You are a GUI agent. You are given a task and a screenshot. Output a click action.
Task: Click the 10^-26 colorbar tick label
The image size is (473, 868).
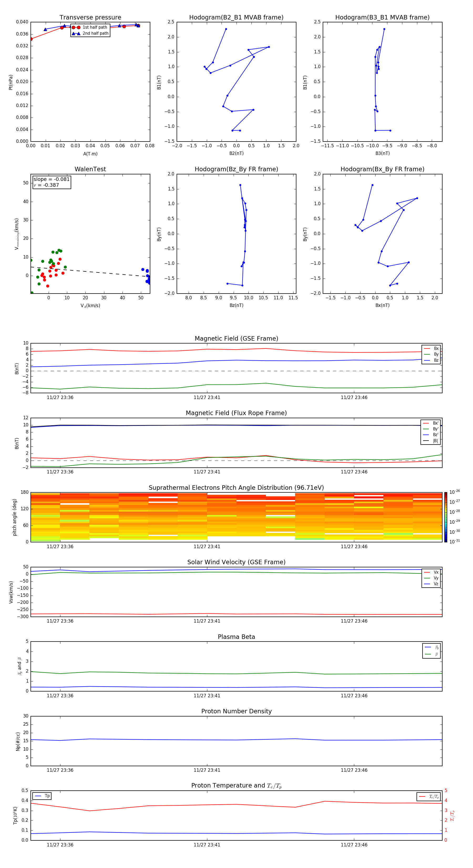point(454,492)
